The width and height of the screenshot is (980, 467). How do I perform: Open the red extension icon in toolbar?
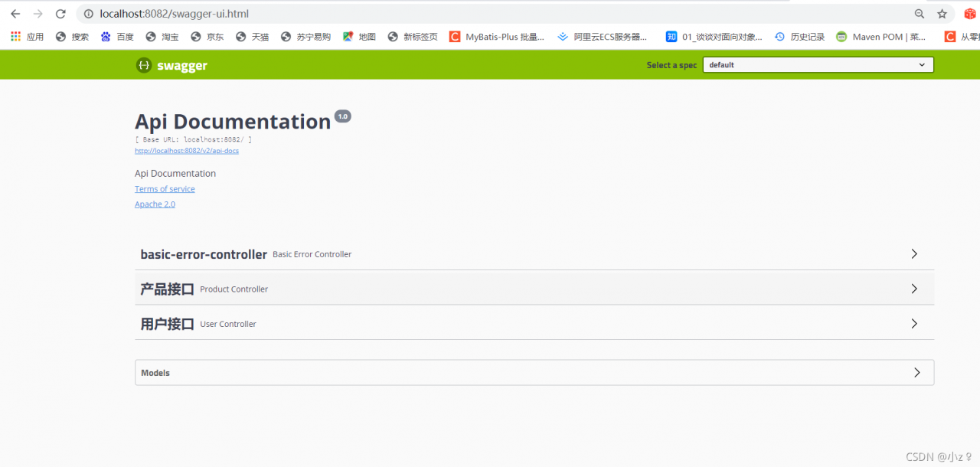[970, 14]
